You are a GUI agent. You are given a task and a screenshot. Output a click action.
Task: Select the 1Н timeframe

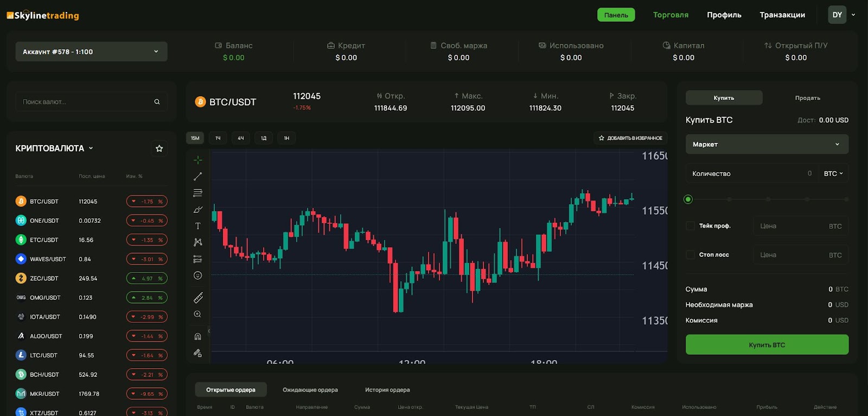coord(286,138)
